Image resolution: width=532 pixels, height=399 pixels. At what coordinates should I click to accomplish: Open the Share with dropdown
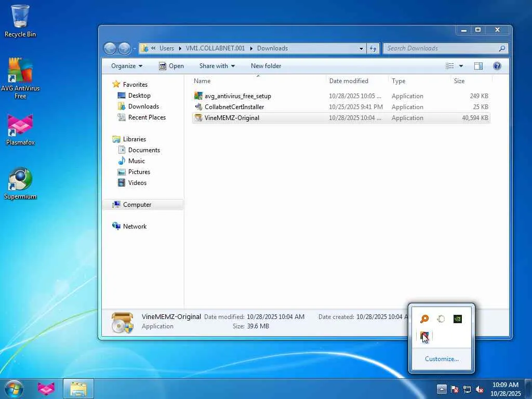tap(217, 66)
